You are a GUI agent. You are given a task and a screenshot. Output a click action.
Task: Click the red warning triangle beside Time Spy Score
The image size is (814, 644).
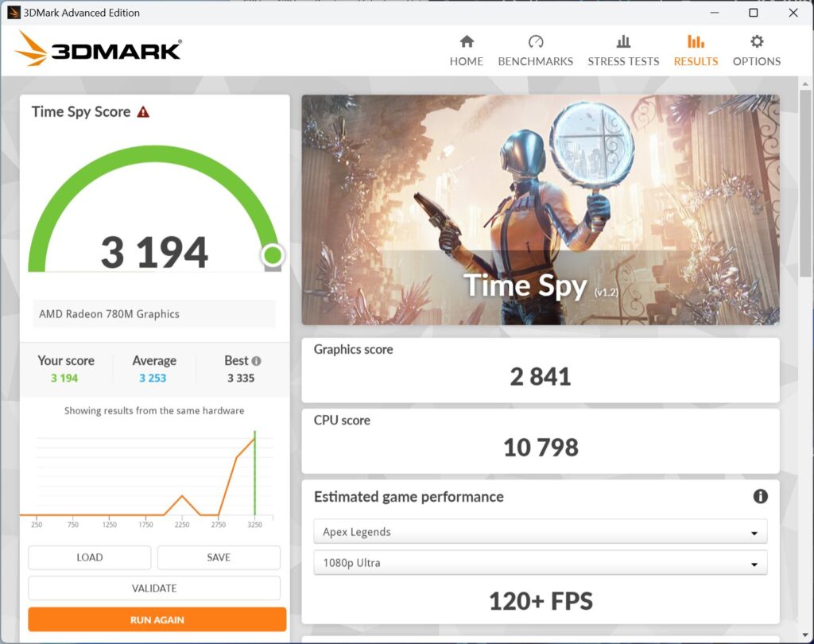(143, 112)
